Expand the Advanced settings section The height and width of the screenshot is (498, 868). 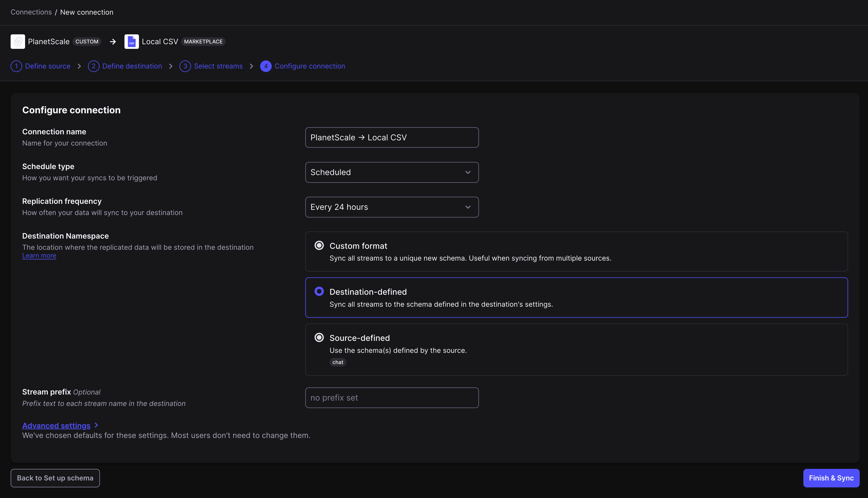coord(56,425)
